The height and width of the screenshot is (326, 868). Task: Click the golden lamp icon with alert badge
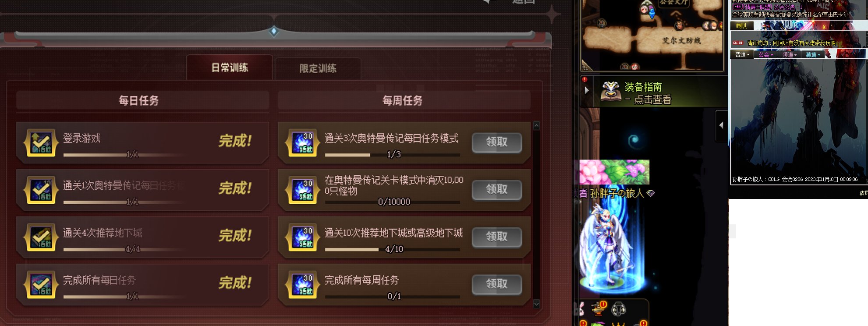point(599,308)
